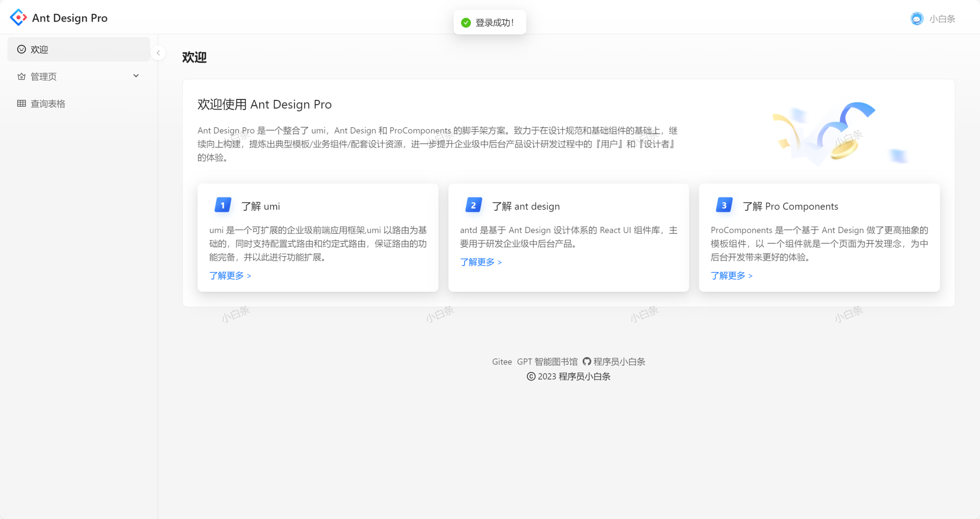Click the smiley icon beside 欢迎
The image size is (980, 519).
click(x=22, y=49)
